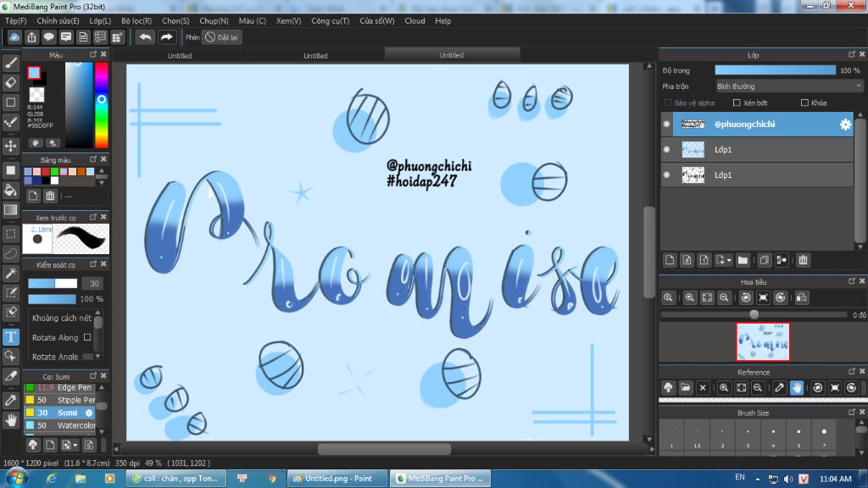Select the Hand tool in left toolbar
Screen dimensions: 868x488
[x=10, y=420]
